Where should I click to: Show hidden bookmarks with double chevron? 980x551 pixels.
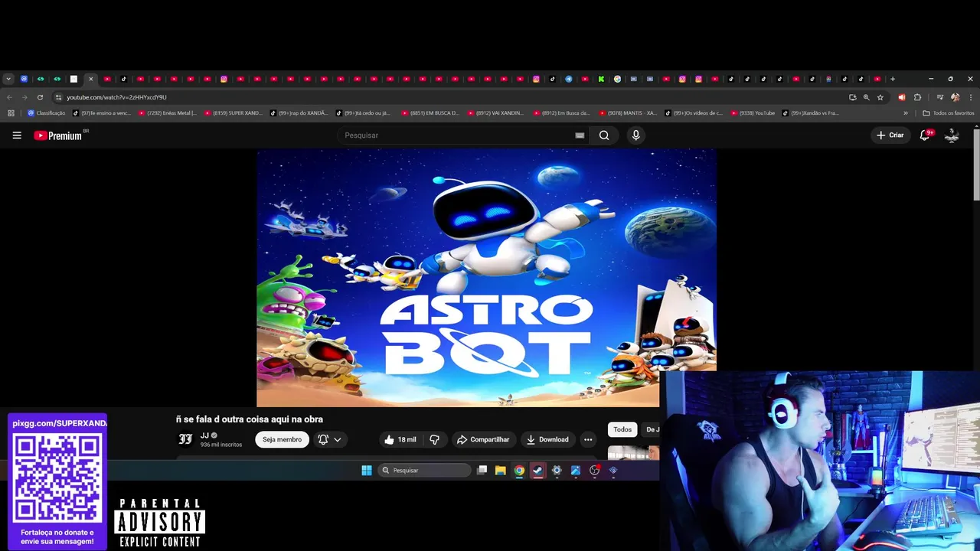click(x=906, y=113)
